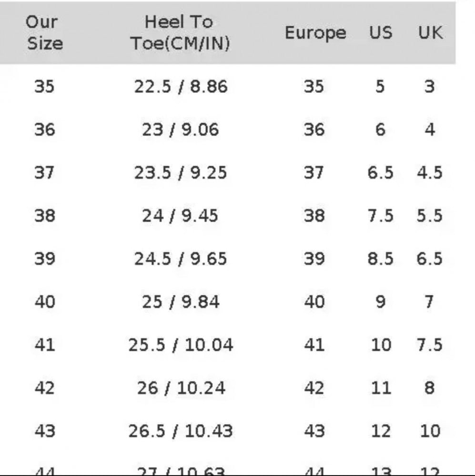The width and height of the screenshot is (475, 476).
Task: Click Europe size 41 cell
Action: (x=314, y=345)
